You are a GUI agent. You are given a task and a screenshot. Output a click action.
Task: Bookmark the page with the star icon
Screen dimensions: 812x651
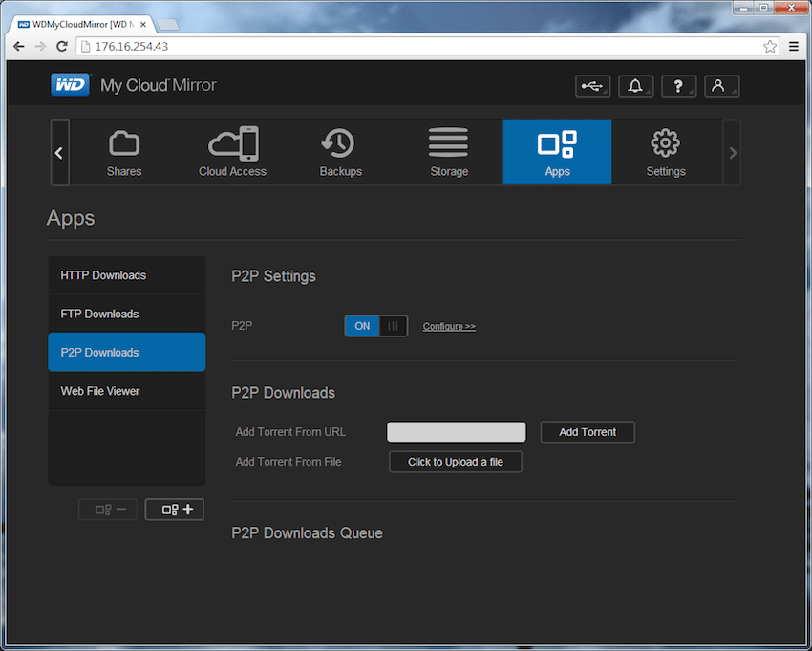tap(770, 47)
